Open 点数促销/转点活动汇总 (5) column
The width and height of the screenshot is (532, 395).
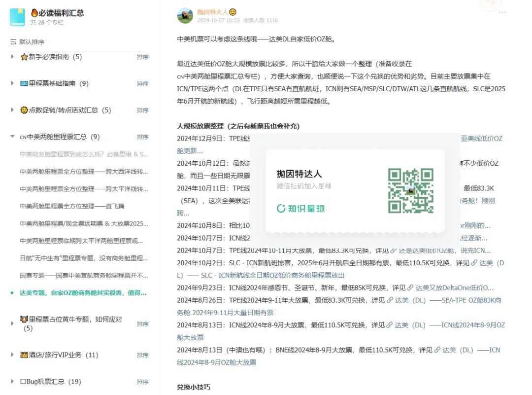tap(66, 110)
